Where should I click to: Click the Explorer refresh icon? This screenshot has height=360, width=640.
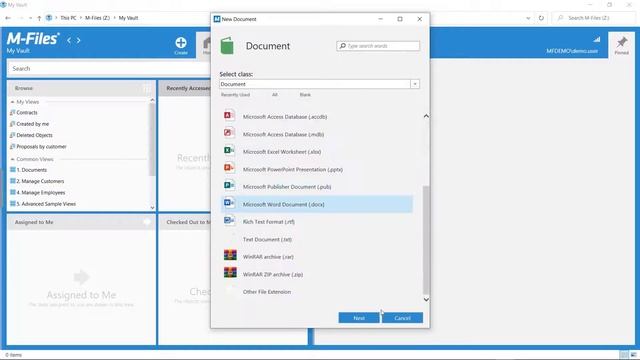(541, 18)
